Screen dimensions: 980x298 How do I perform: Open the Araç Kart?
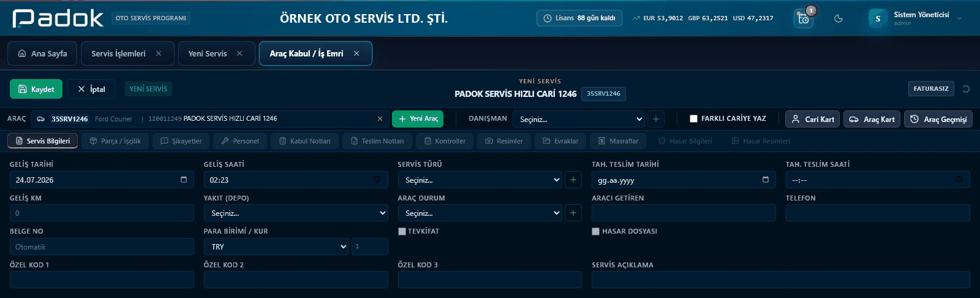coord(872,119)
